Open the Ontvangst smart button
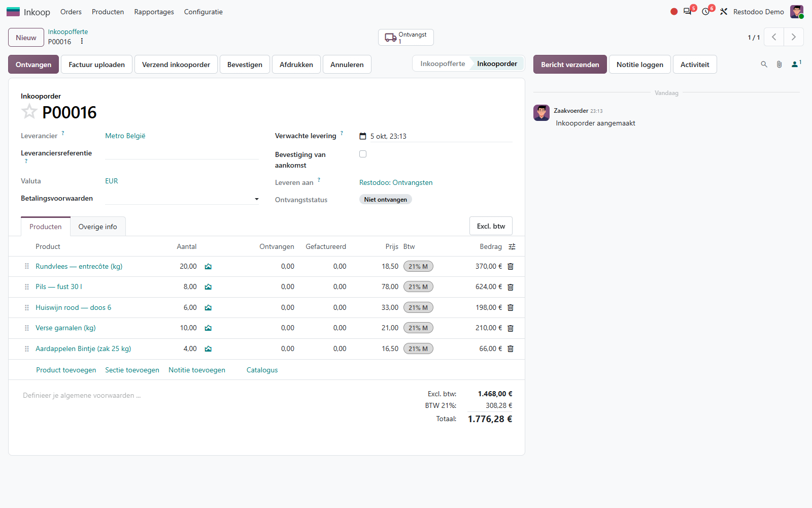Screen dimensions: 812x508 (x=406, y=37)
